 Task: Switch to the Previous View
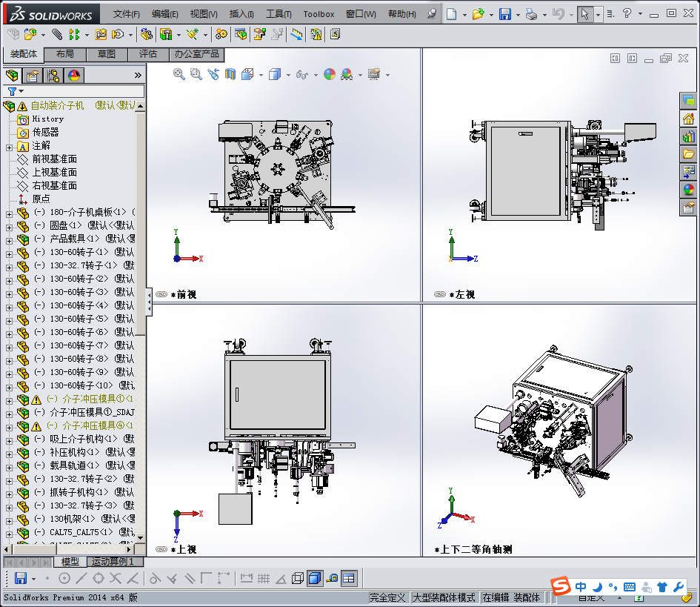pos(213,75)
